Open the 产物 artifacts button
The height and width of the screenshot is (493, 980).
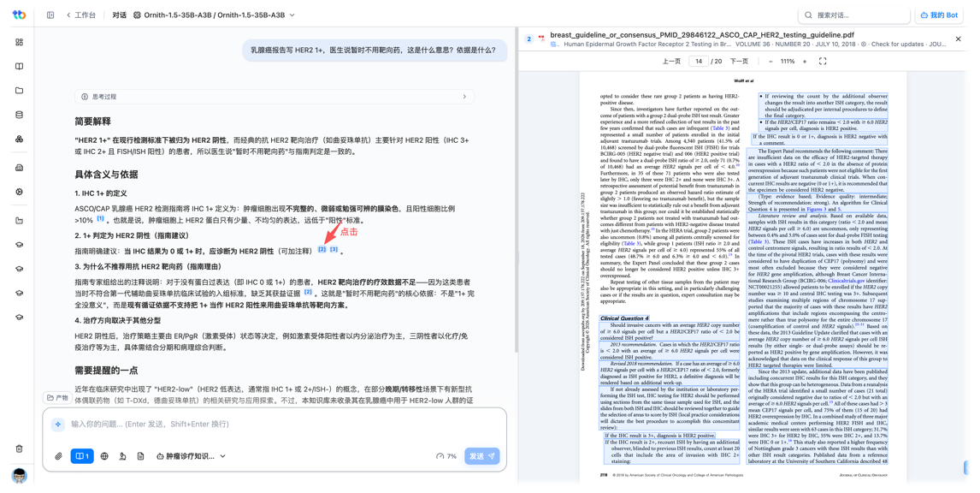coord(57,398)
